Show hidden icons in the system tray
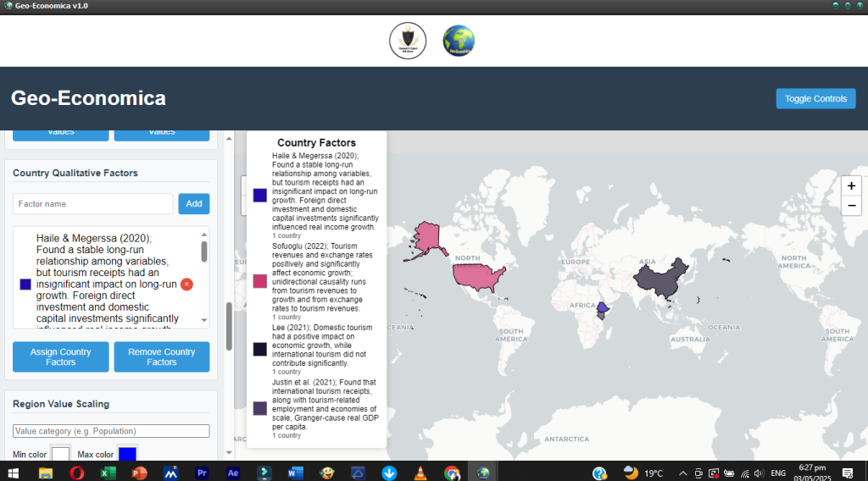This screenshot has height=481, width=868. 682,473
